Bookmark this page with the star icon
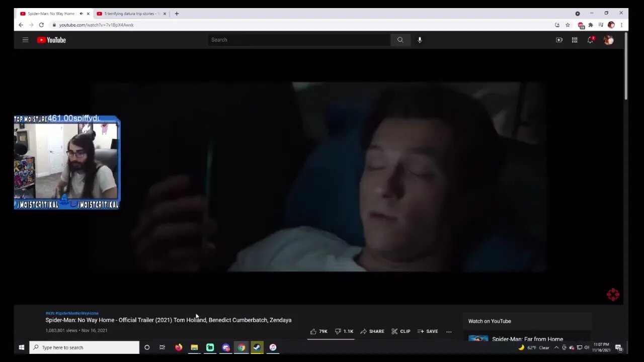The height and width of the screenshot is (362, 644). pyautogui.click(x=568, y=25)
